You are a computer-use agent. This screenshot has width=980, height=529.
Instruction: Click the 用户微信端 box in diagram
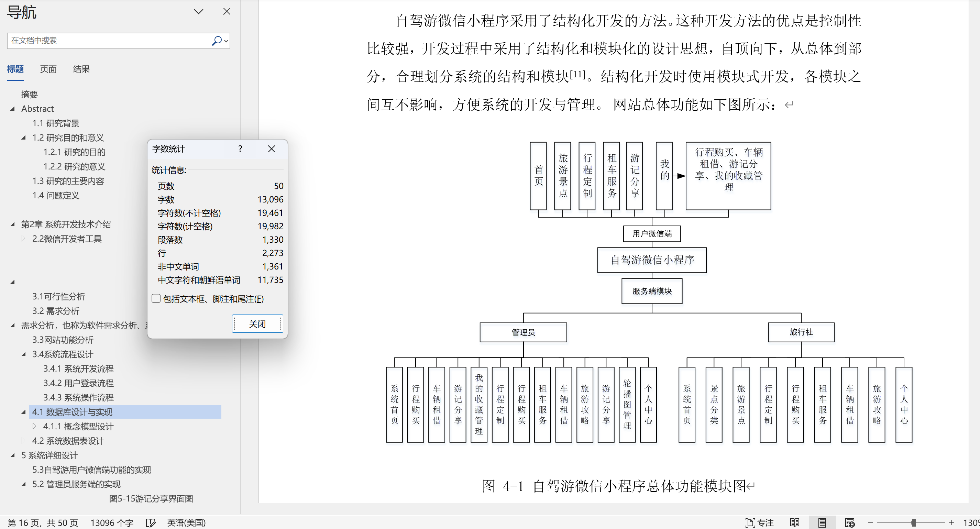pos(652,233)
